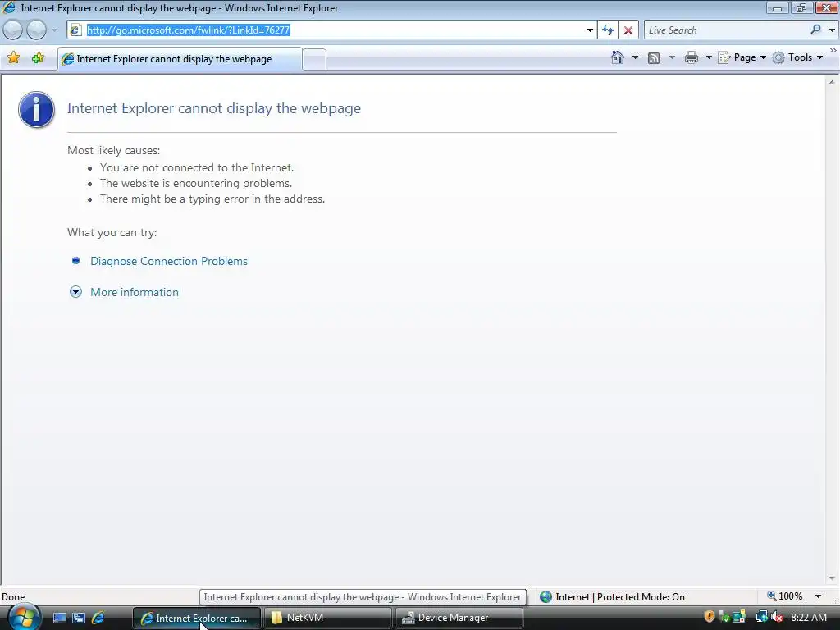Open the Page menu
Screen dimensions: 840x630
(742, 57)
